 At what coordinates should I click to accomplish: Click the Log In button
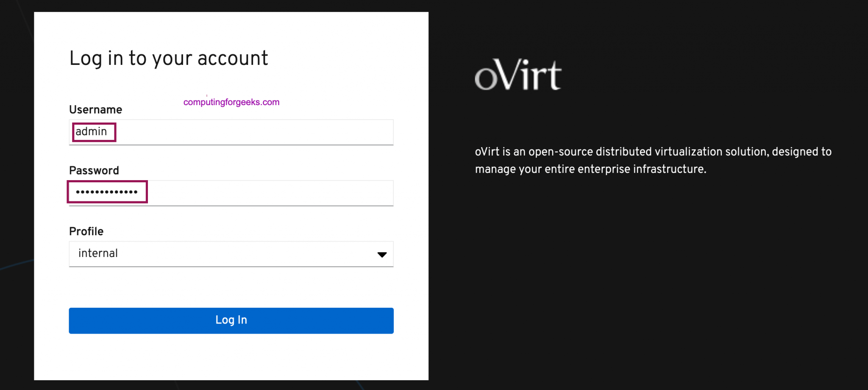(231, 320)
